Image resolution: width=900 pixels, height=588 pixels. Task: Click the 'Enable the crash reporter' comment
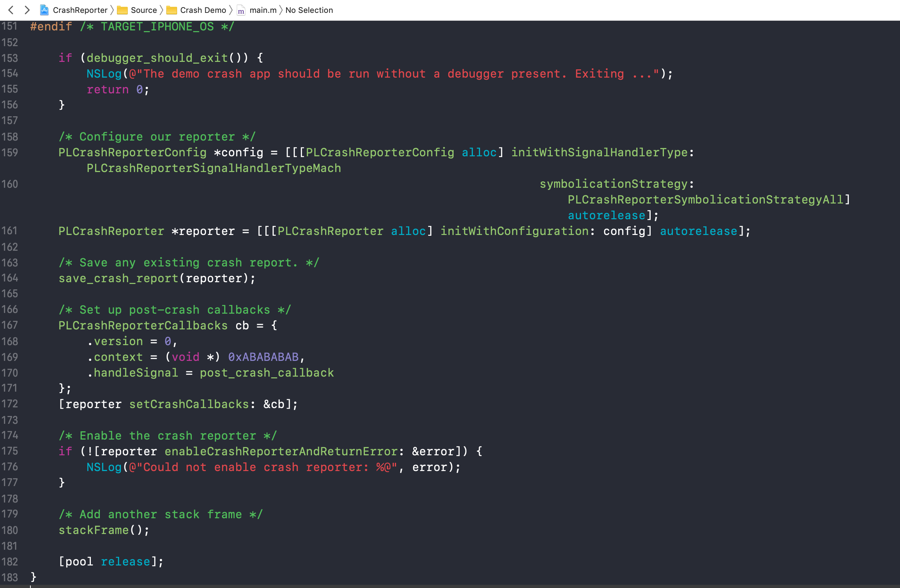168,436
